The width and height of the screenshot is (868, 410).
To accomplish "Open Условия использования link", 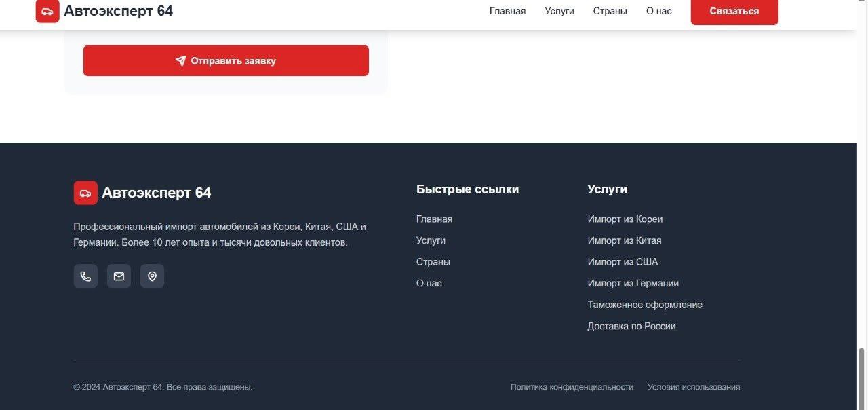I will (x=694, y=387).
